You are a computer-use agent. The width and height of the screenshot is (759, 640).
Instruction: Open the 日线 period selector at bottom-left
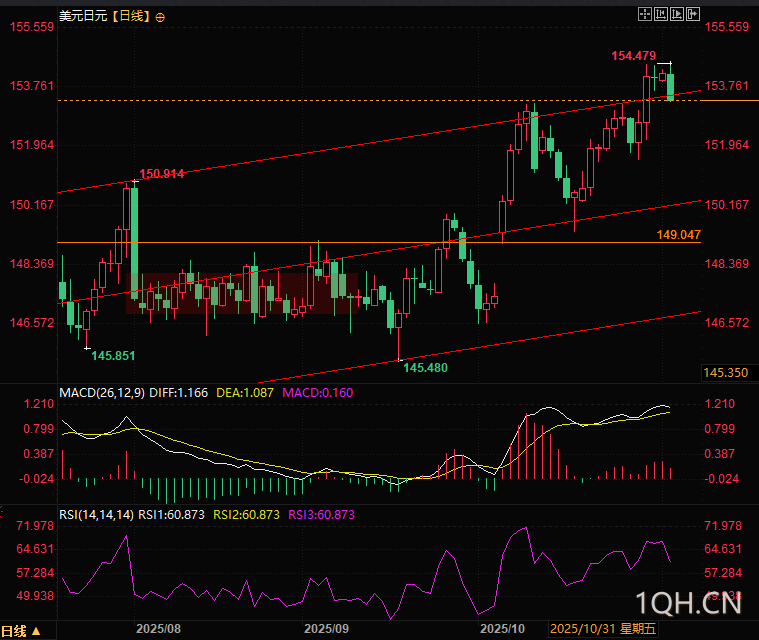(x=21, y=631)
